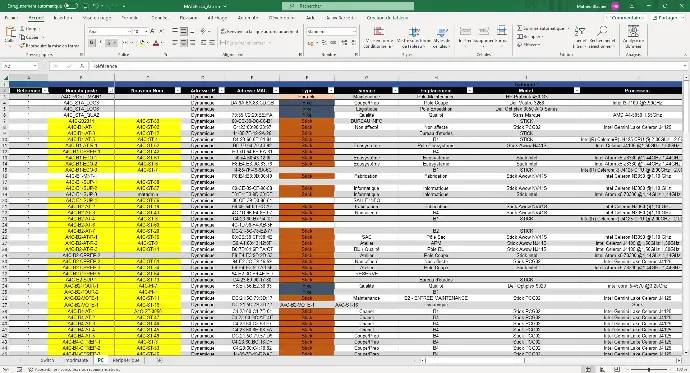Click the Commentaires button
This screenshot has width=690, height=373.
pyautogui.click(x=625, y=18)
